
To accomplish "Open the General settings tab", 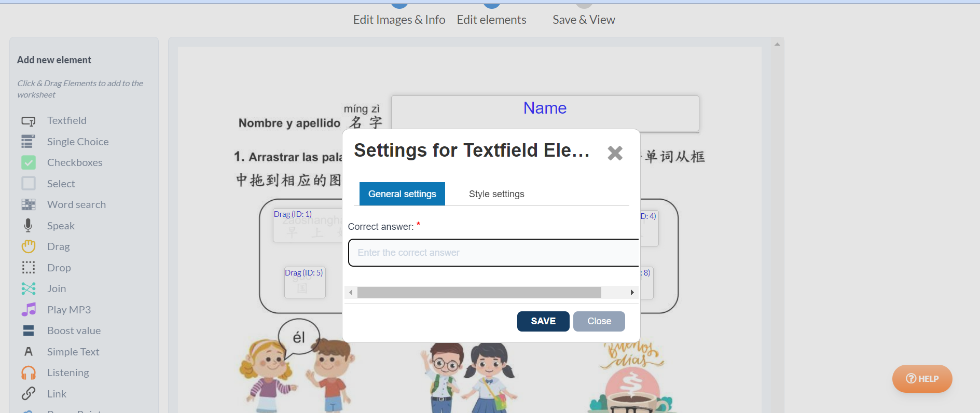I will pyautogui.click(x=402, y=194).
